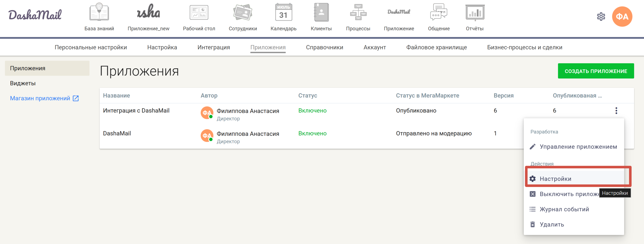
Task: Click the Интеграция с DashaMail app name
Action: click(x=136, y=111)
